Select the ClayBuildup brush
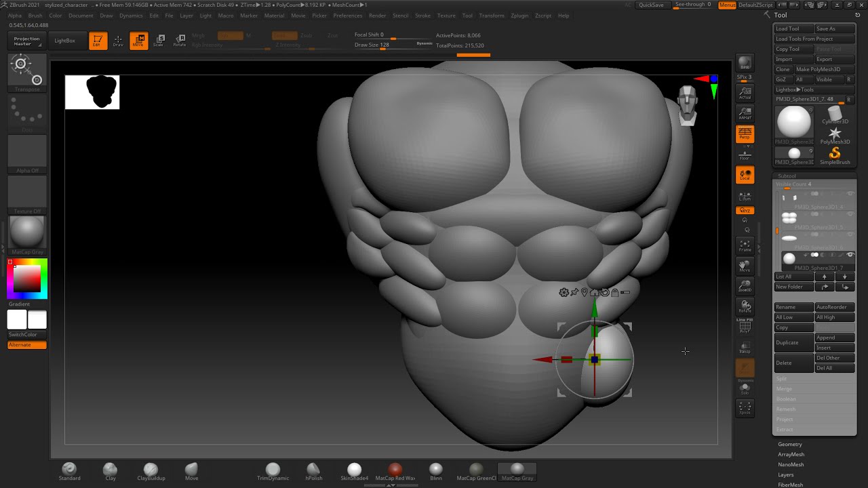This screenshot has height=488, width=868. pyautogui.click(x=151, y=472)
